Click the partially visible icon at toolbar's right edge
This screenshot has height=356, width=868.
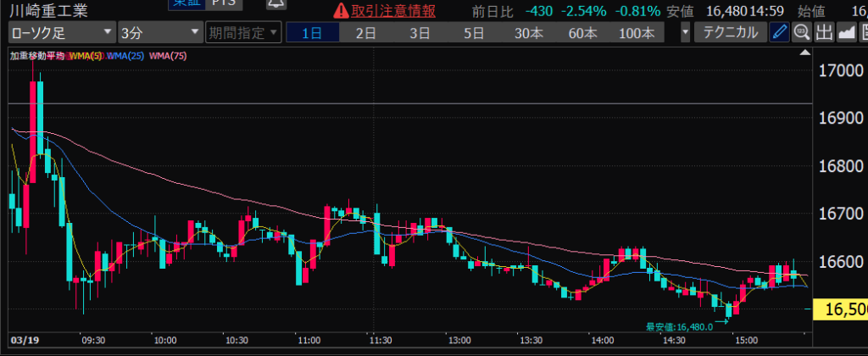coord(863,33)
